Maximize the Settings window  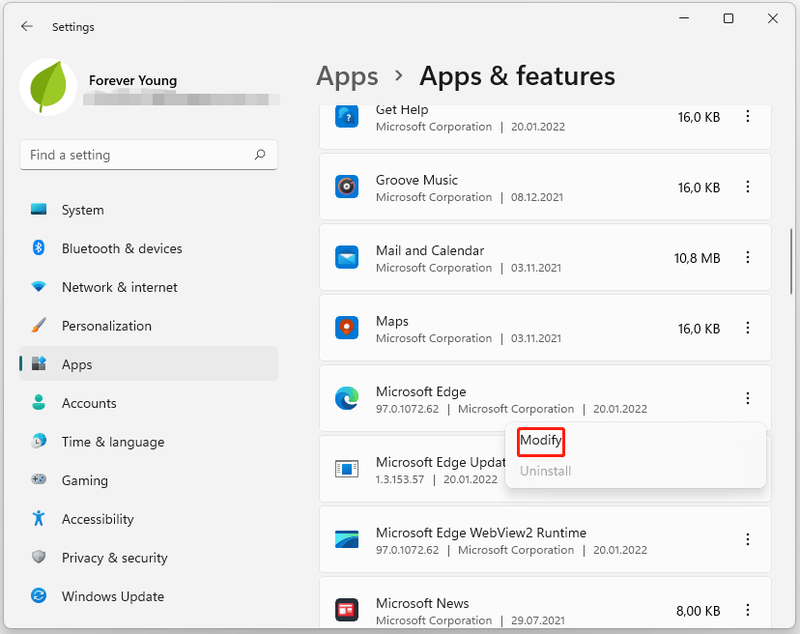click(x=729, y=18)
